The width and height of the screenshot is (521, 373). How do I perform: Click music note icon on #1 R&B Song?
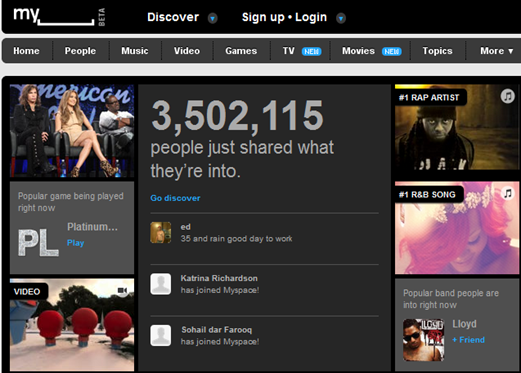pos(507,193)
